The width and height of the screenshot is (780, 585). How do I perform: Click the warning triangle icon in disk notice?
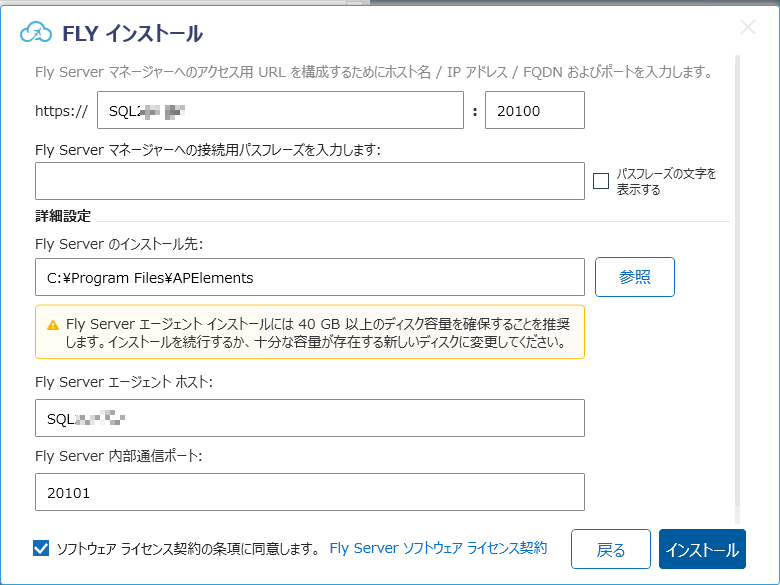pyautogui.click(x=53, y=325)
